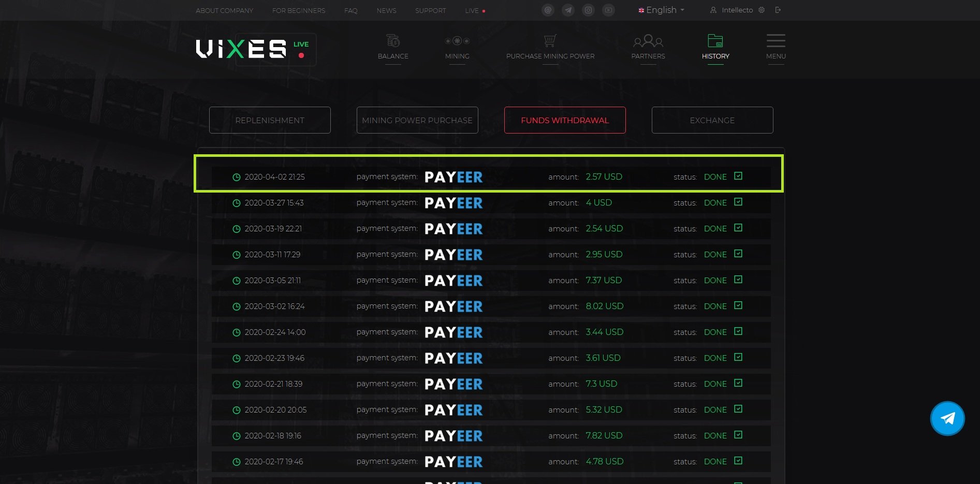Click PAYEER logo in 2020-02-24 row
The height and width of the screenshot is (484, 980).
pos(454,332)
